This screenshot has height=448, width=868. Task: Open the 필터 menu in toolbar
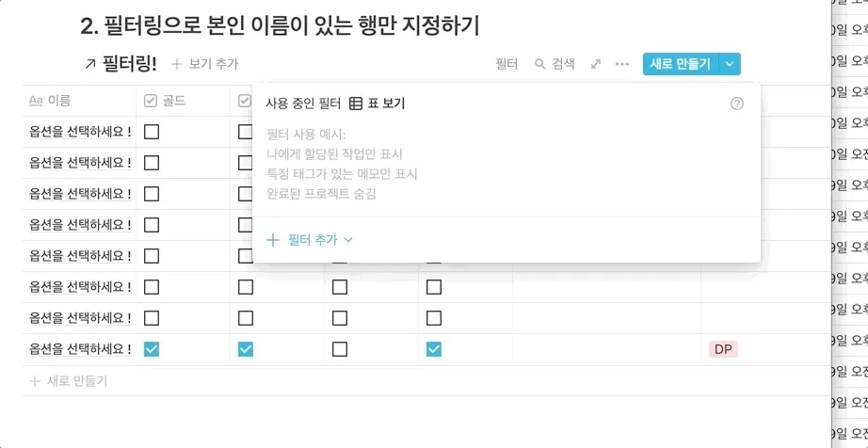506,64
